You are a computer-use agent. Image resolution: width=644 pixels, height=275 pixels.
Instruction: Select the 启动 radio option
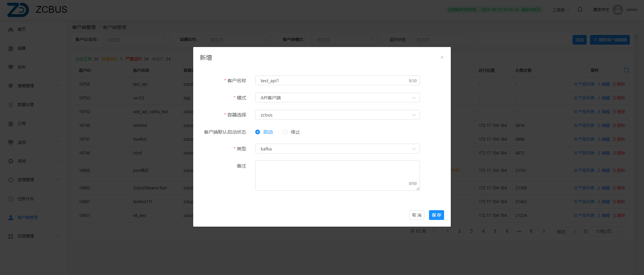[258, 132]
